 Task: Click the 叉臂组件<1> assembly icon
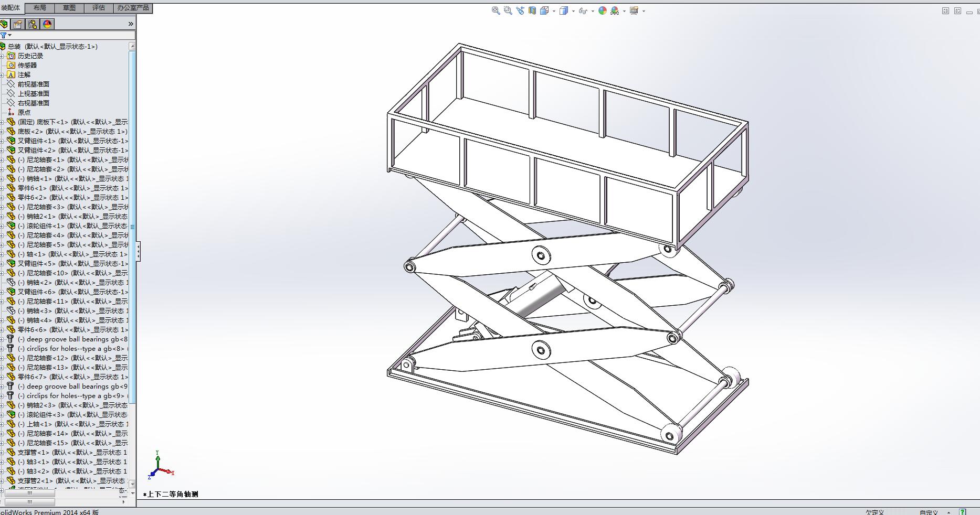(11, 141)
